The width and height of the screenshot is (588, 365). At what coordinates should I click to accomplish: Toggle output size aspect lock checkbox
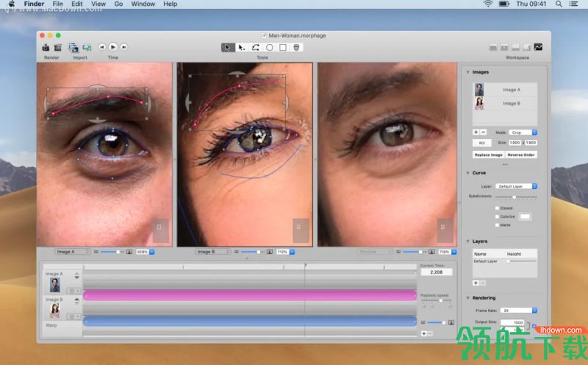click(534, 325)
